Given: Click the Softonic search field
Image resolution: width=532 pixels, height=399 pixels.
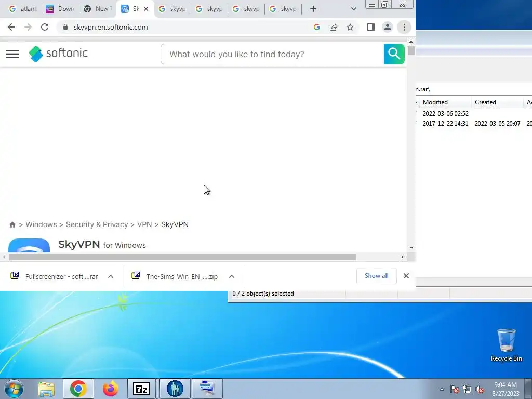Looking at the screenshot, I should [x=272, y=54].
